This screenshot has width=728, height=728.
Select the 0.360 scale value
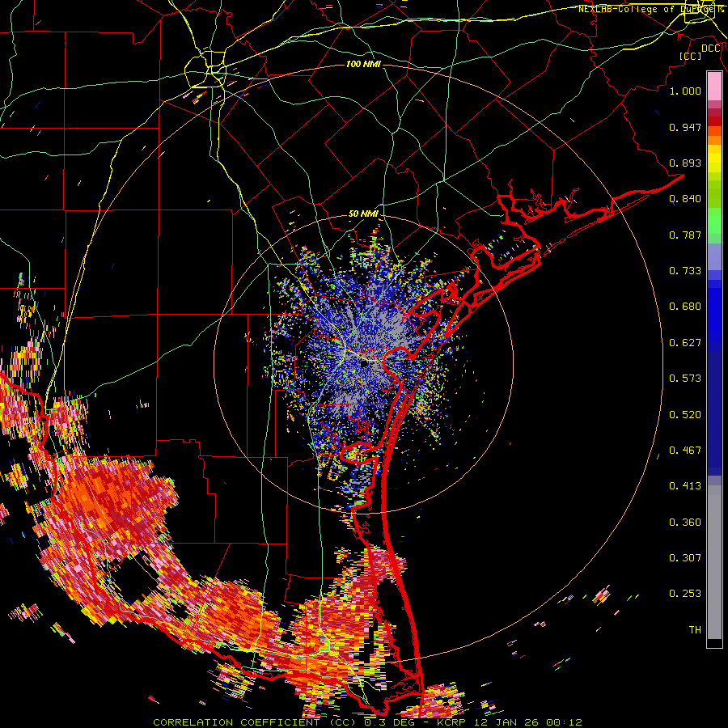click(685, 523)
